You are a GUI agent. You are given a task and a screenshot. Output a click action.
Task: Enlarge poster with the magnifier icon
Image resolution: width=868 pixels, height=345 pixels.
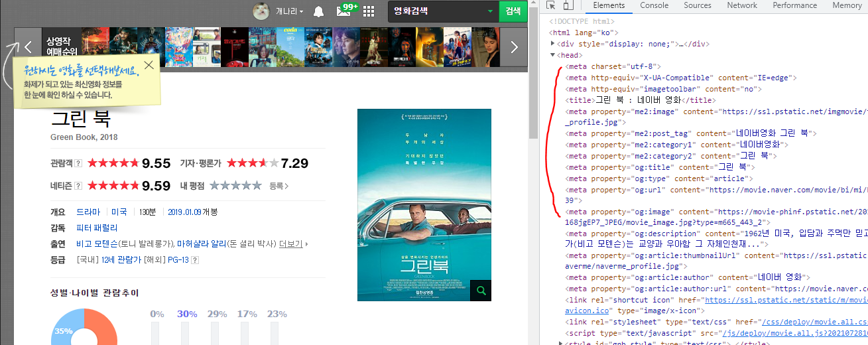click(481, 290)
